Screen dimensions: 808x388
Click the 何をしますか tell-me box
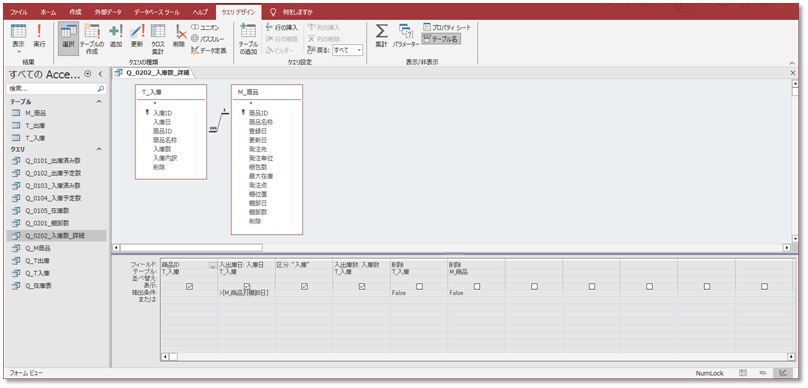[291, 11]
